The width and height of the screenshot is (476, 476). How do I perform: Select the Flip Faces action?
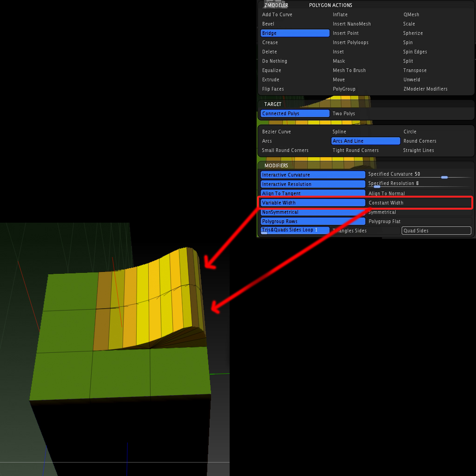272,89
